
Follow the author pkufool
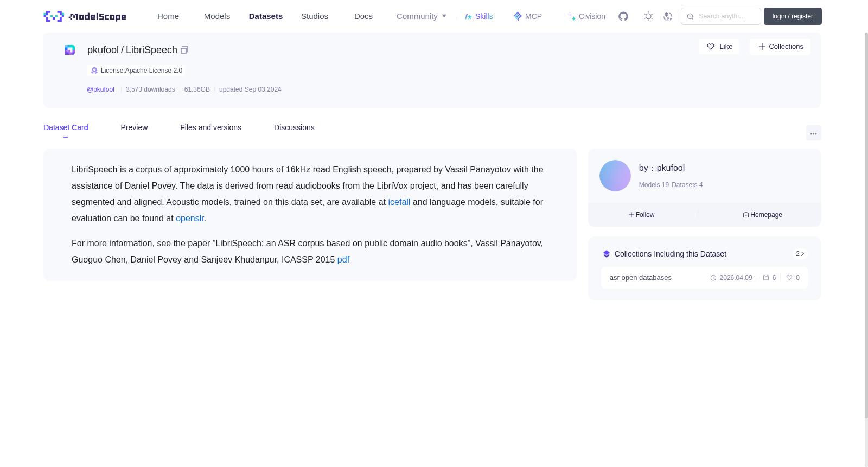642,215
